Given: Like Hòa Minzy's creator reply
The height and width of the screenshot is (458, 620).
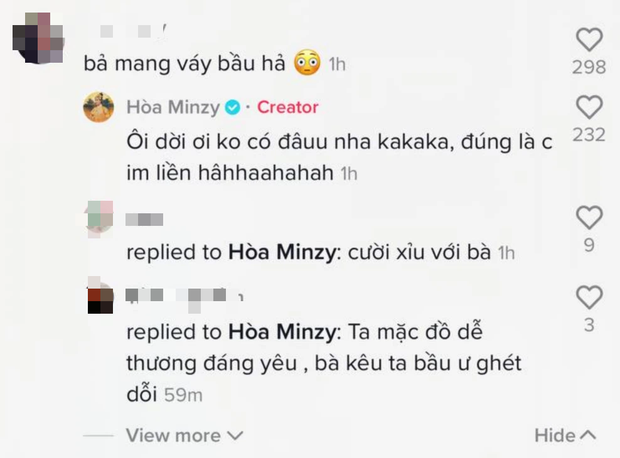Looking at the screenshot, I should [x=591, y=107].
